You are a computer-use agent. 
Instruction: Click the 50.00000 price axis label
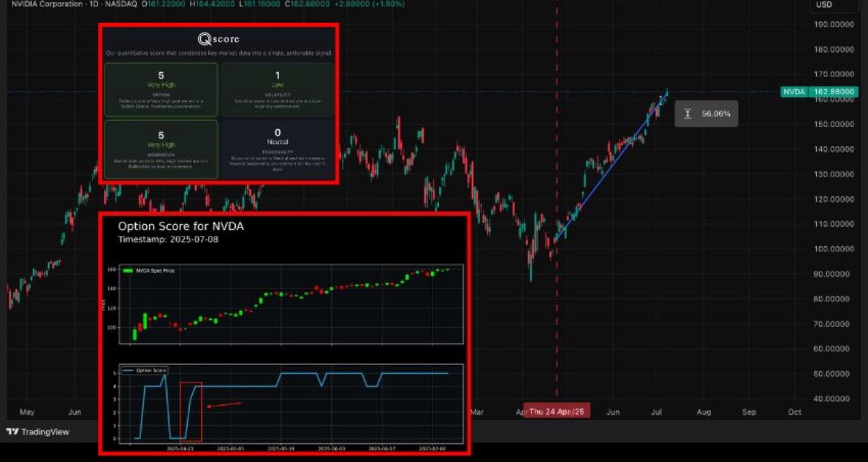[x=833, y=374]
